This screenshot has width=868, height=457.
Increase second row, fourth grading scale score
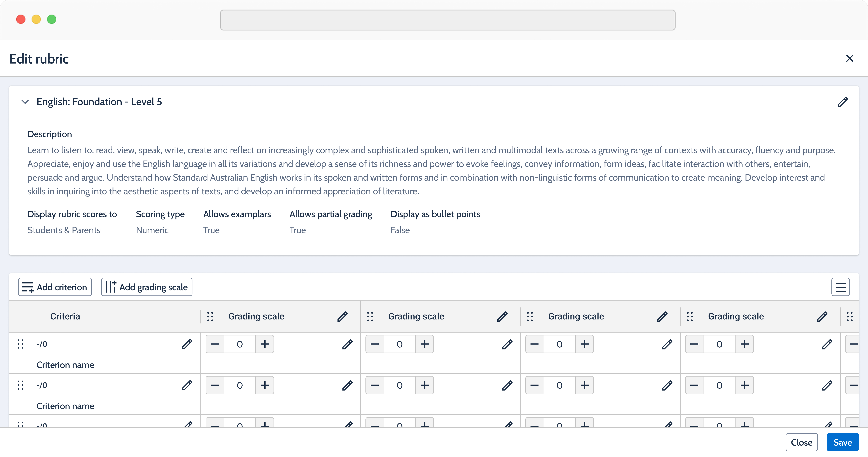click(x=744, y=385)
